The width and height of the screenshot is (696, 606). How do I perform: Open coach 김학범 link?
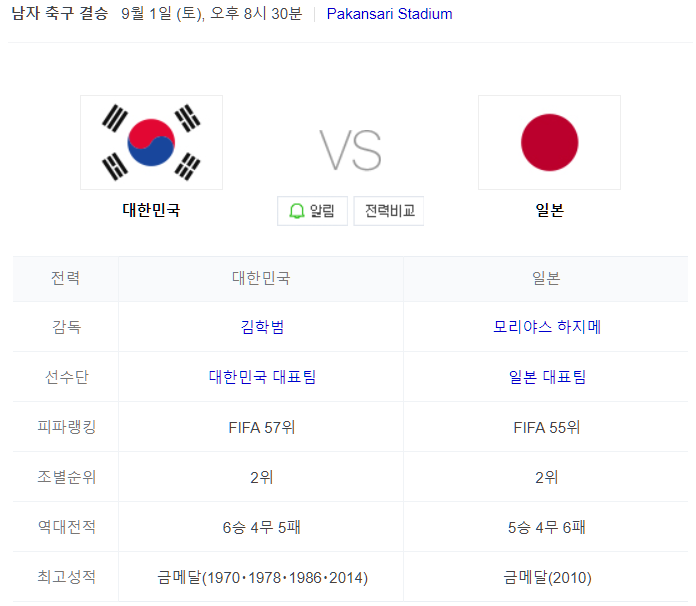point(262,327)
